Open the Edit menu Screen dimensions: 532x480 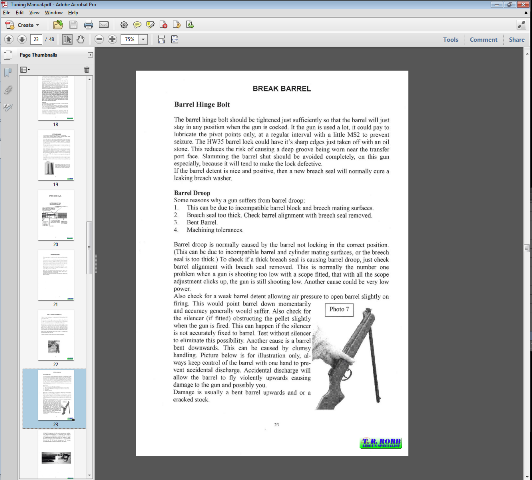tap(19, 13)
